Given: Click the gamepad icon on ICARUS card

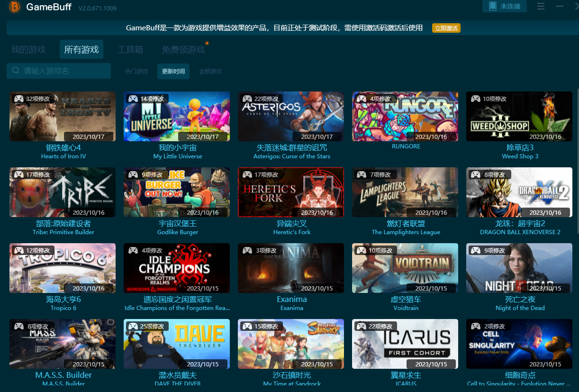Looking at the screenshot, I should pos(361,326).
